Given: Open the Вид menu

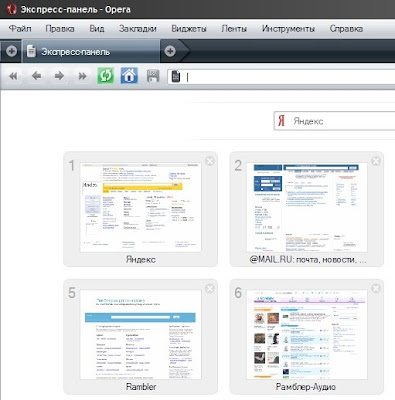Looking at the screenshot, I should point(97,29).
